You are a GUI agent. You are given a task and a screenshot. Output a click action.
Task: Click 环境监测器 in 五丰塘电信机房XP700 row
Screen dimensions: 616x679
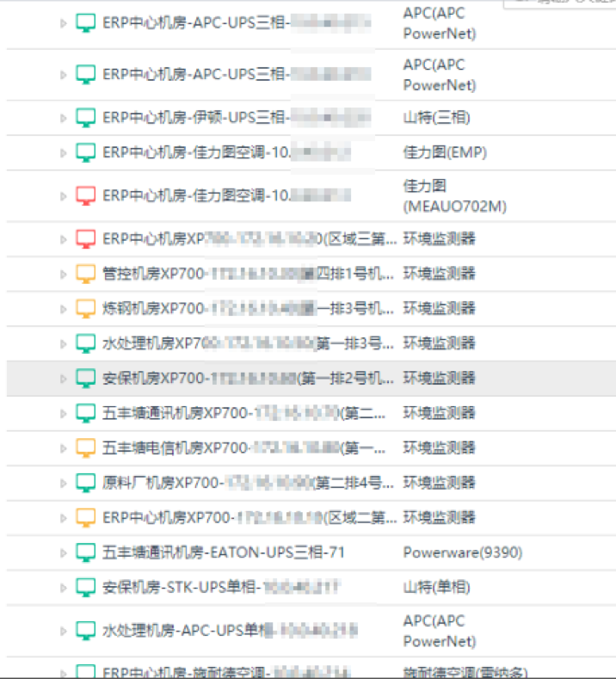[x=440, y=448]
